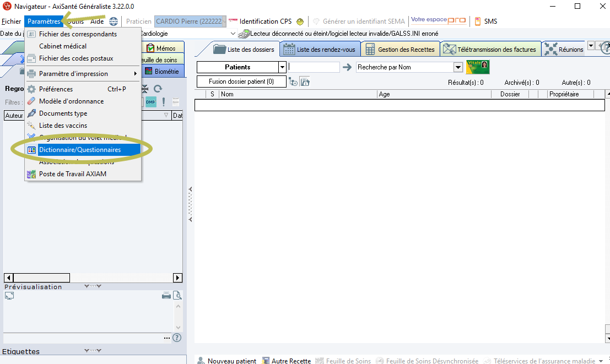Click the print preview magnifier icon
610x364 pixels.
(x=177, y=296)
